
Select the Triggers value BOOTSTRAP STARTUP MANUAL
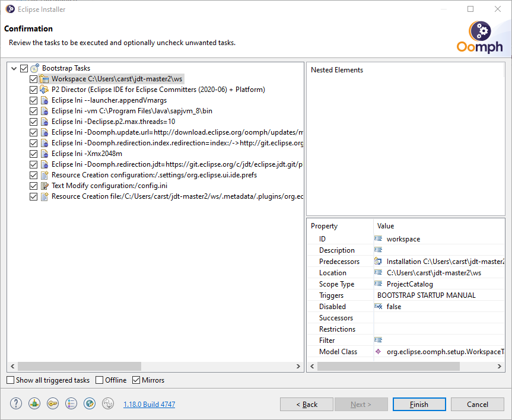[x=426, y=295]
